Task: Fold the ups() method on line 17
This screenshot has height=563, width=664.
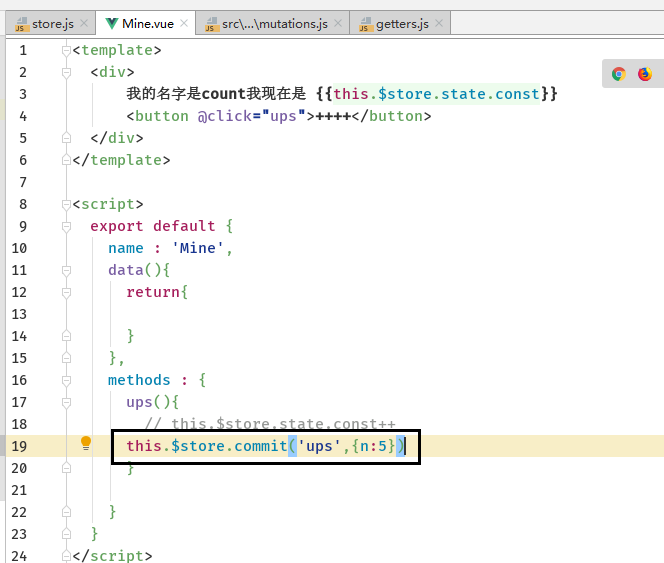Action: [x=66, y=403]
